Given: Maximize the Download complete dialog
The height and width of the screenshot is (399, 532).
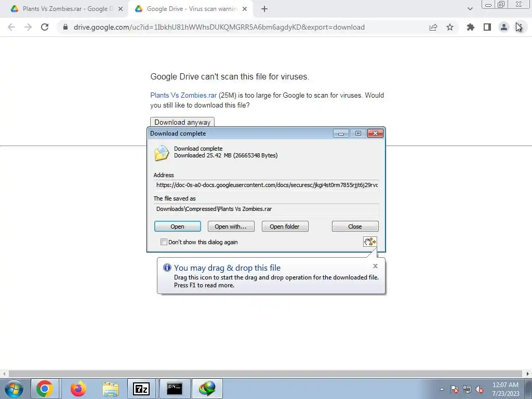Looking at the screenshot, I should coord(358,134).
